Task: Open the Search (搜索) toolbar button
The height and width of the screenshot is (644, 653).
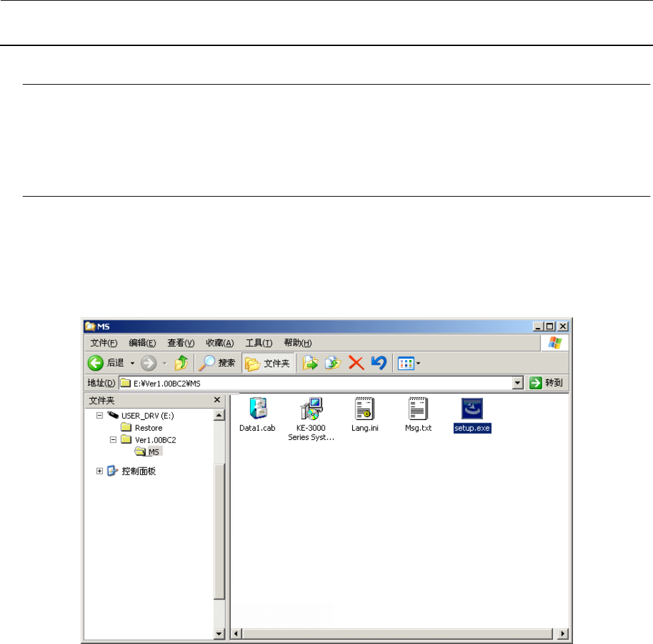Action: [x=217, y=363]
